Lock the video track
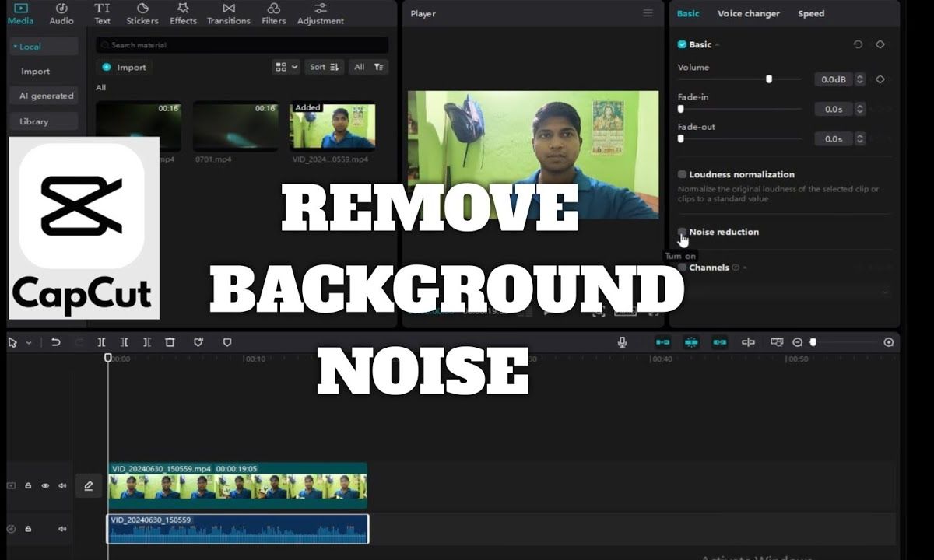 pyautogui.click(x=28, y=486)
